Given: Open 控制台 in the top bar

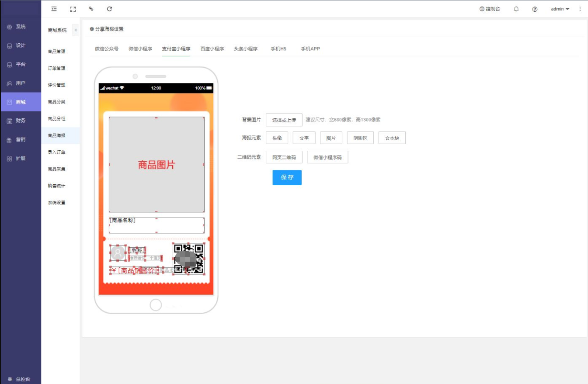Looking at the screenshot, I should click(490, 9).
